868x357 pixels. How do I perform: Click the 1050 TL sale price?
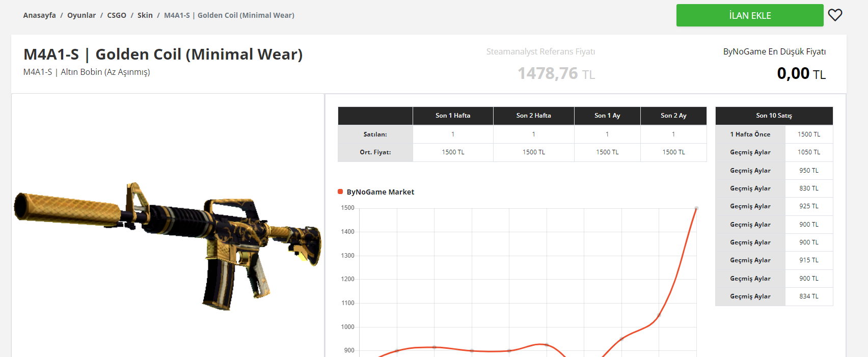click(x=809, y=152)
